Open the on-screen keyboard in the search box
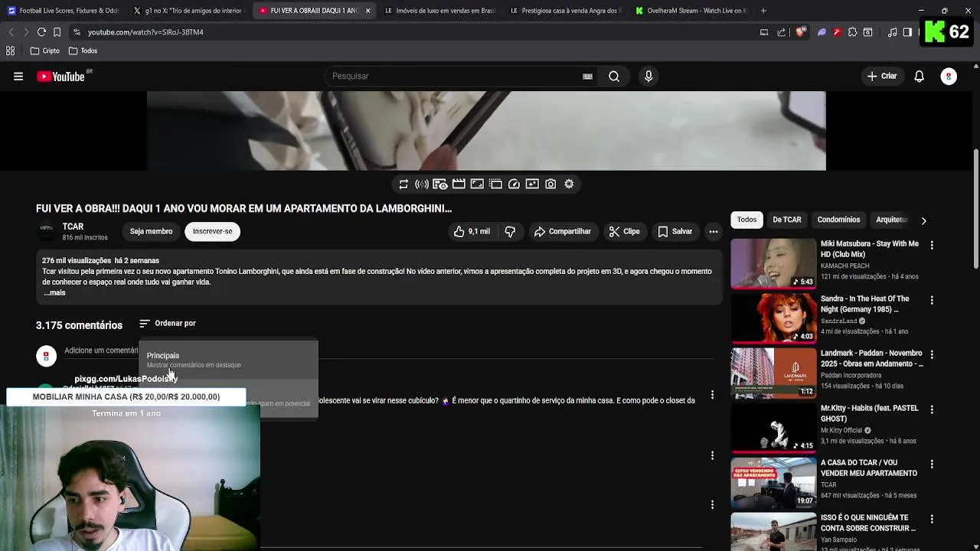This screenshot has height=551, width=980. coord(587,77)
